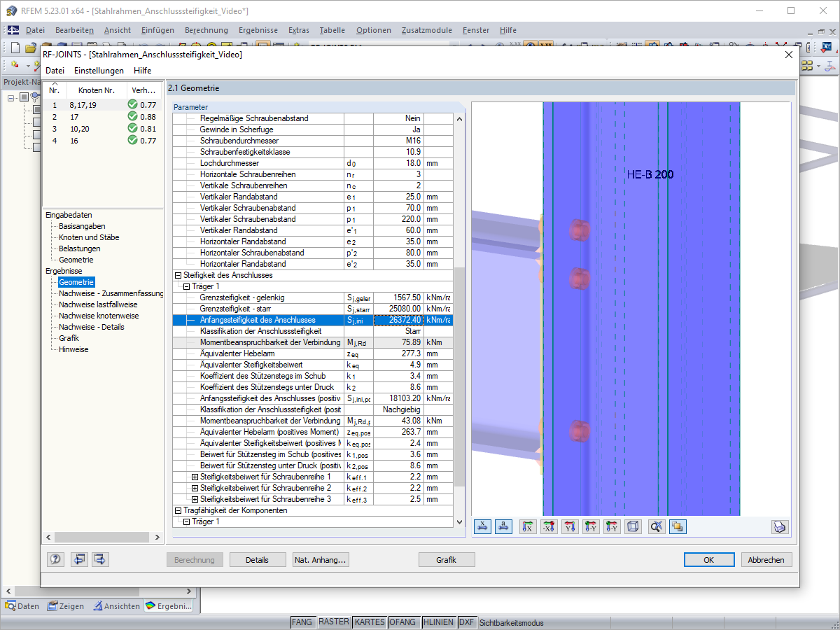Expand Steifigkeitsbeiwert für Schraubenreihe 2
Screen dimensions: 840x630
[195, 488]
